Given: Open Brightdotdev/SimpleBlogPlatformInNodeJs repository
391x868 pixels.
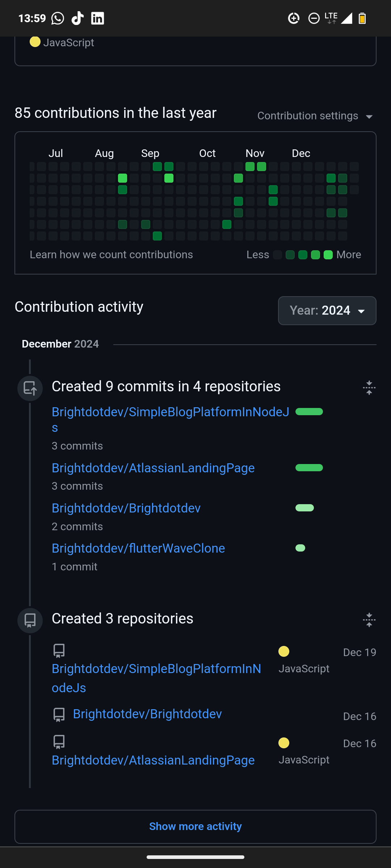Looking at the screenshot, I should 170,412.
